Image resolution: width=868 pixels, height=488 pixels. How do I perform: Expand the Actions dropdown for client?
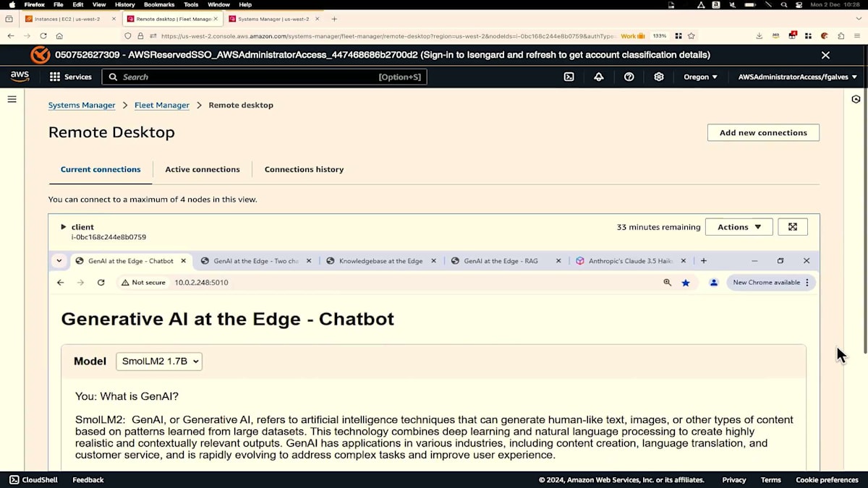739,227
